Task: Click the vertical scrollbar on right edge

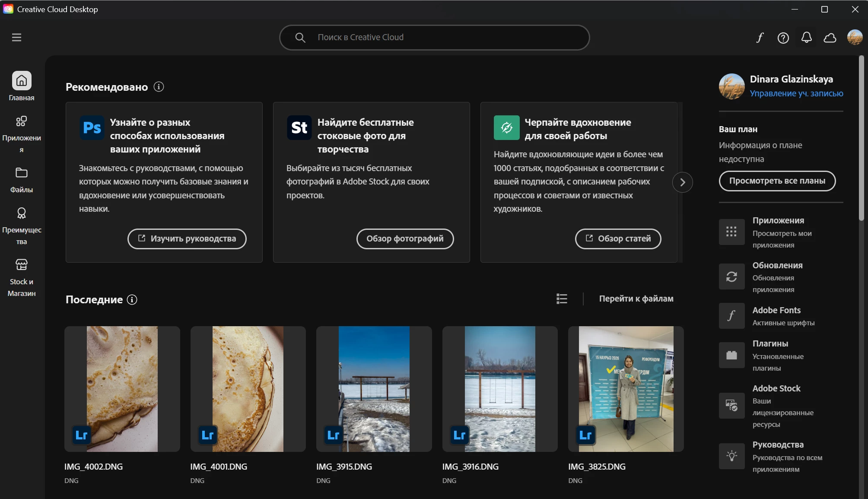Action: 861,138
